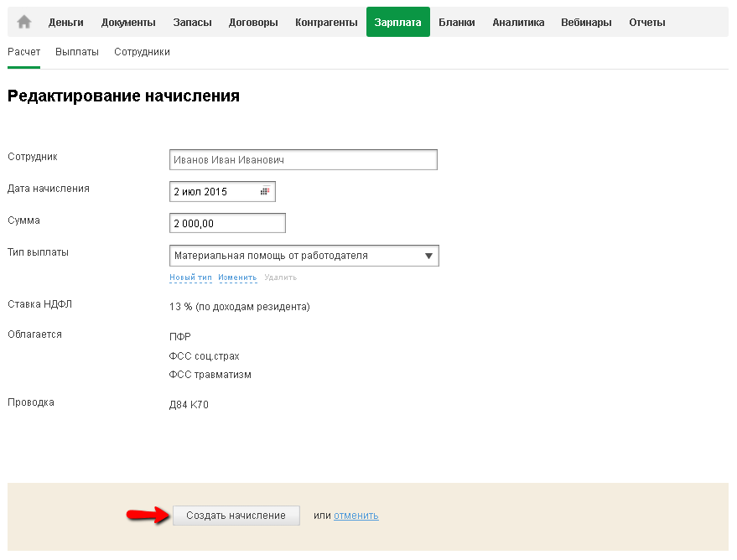
Task: Select the Зарплата menu tab
Action: [x=398, y=22]
